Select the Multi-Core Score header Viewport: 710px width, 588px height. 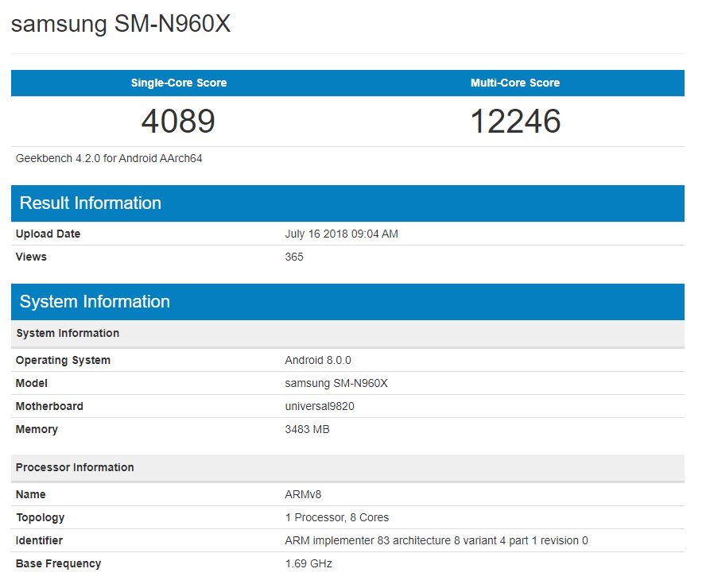pyautogui.click(x=517, y=83)
